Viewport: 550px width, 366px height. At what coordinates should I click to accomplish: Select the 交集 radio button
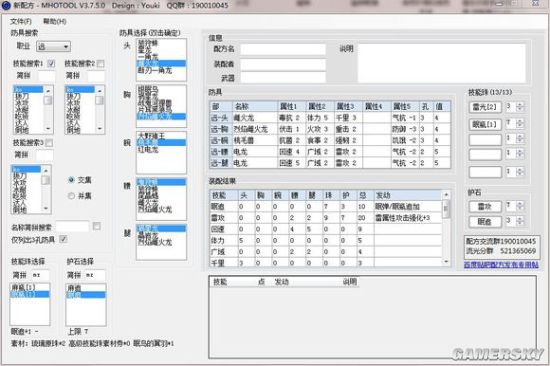click(71, 180)
